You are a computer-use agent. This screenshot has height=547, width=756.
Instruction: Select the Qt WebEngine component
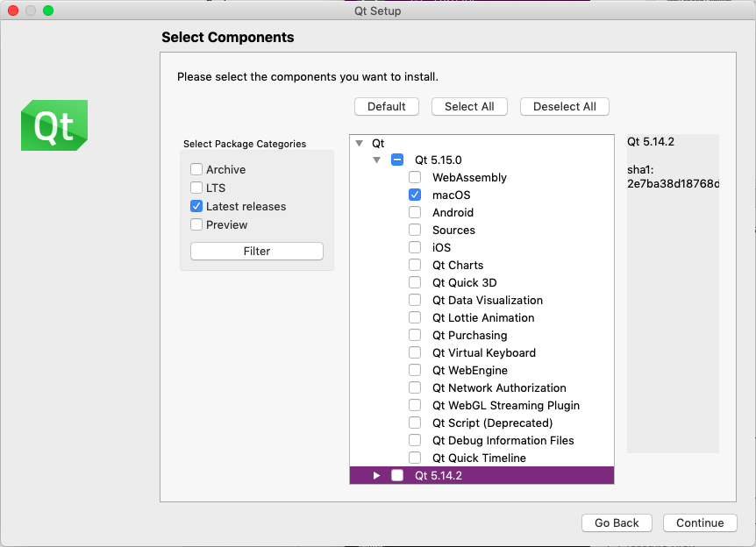(415, 370)
